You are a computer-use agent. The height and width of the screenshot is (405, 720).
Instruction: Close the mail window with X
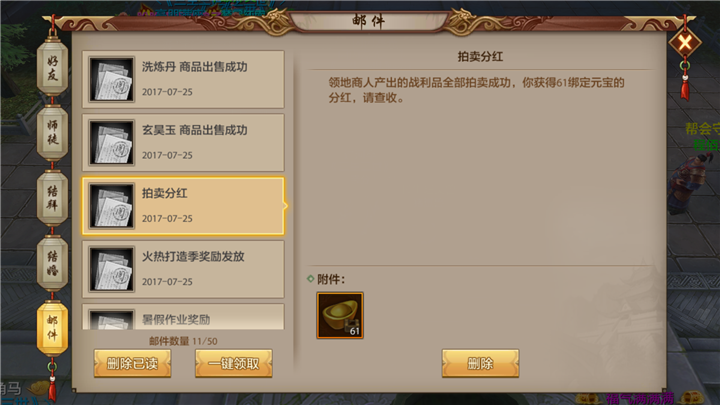685,43
